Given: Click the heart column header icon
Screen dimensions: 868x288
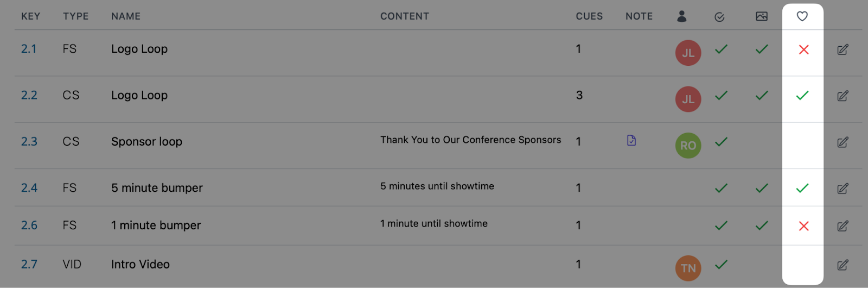Looking at the screenshot, I should point(802,16).
